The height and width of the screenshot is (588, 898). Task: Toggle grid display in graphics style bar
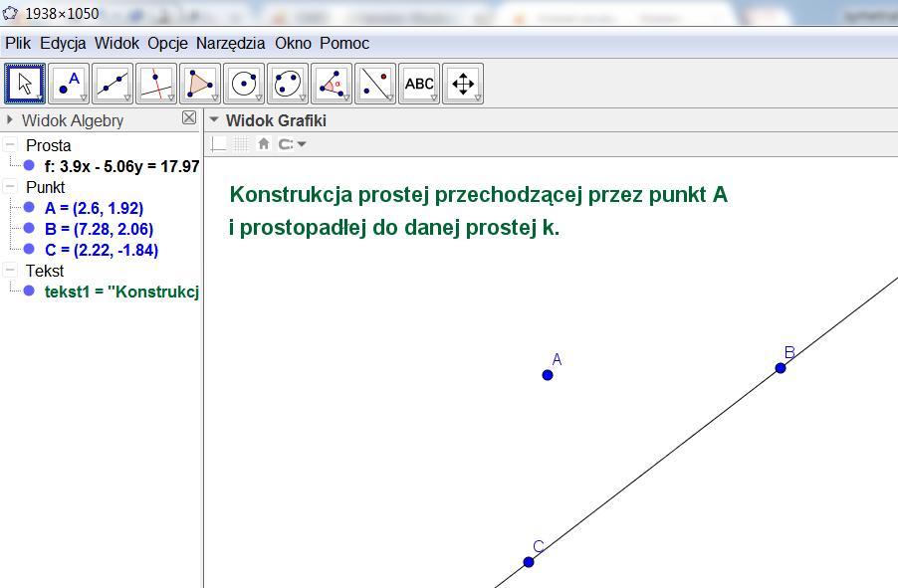tap(241, 144)
